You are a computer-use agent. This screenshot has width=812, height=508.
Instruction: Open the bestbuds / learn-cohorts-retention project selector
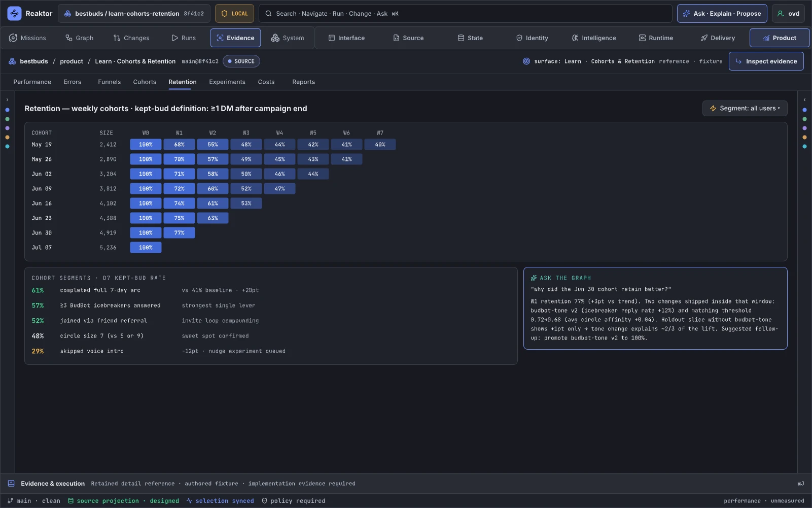pos(134,14)
